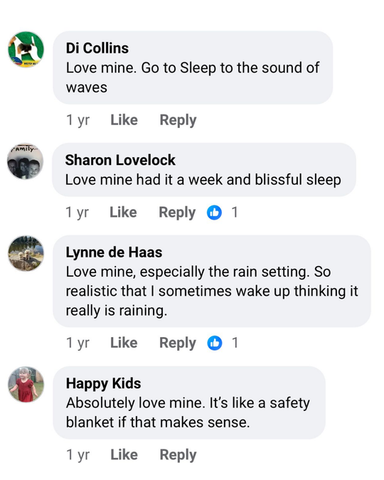Reply to Di Collins' comment
Image resolution: width=384 pixels, height=480 pixels.
pos(178,120)
